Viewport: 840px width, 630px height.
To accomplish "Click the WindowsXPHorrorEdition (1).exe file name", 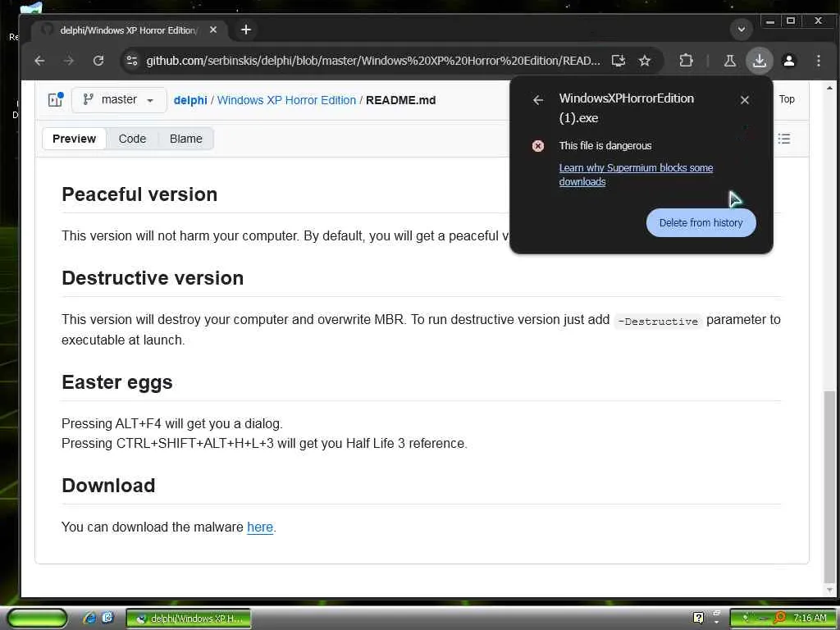I will pyautogui.click(x=626, y=107).
